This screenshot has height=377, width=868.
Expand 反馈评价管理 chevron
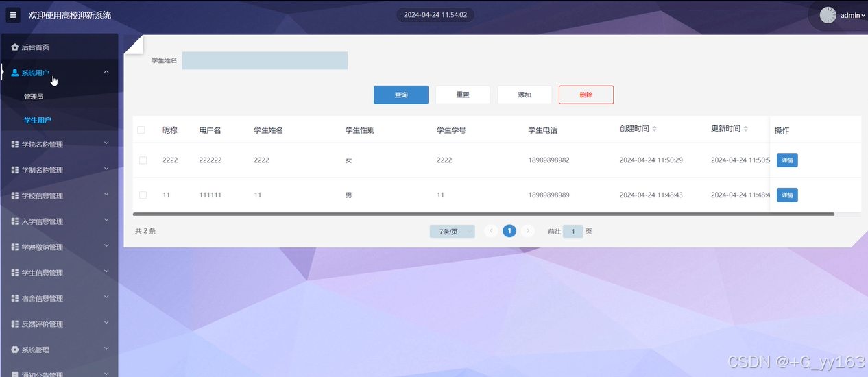coord(106,323)
